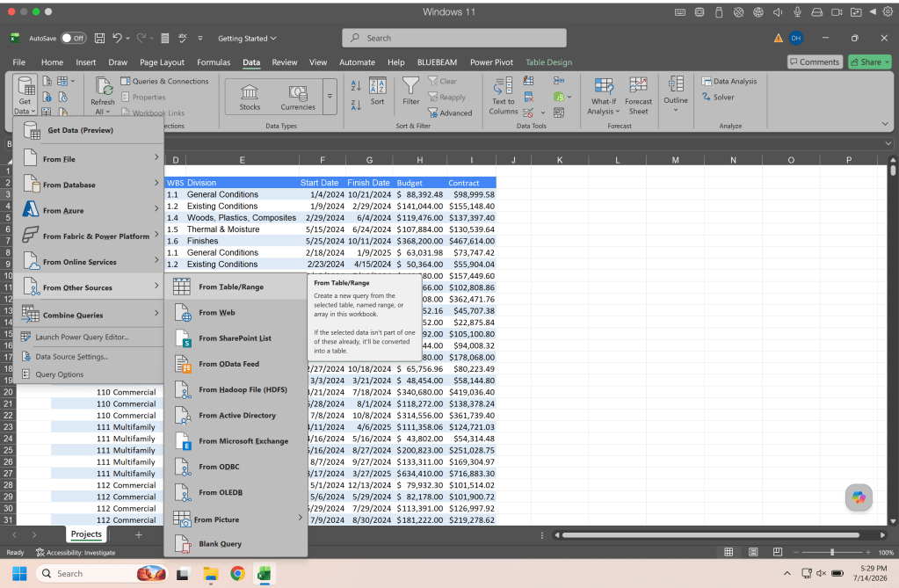Select the Currencies data type
Image resolution: width=899 pixels, height=588 pixels.
point(298,98)
